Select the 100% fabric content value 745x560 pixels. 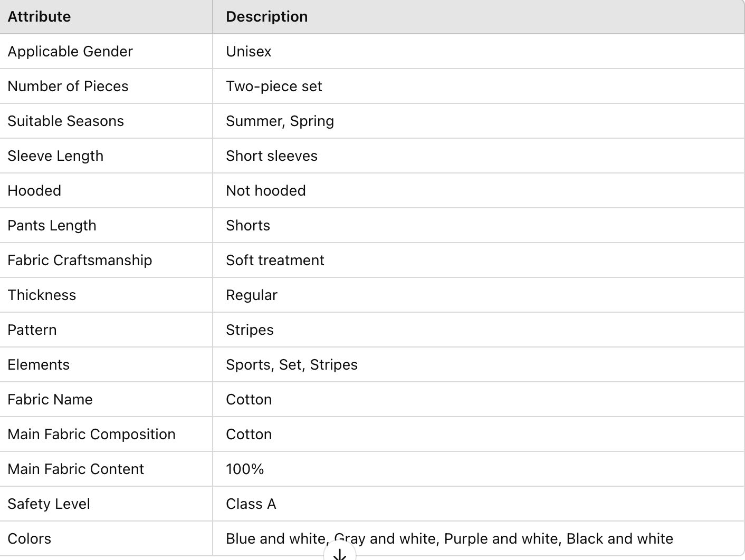click(245, 469)
